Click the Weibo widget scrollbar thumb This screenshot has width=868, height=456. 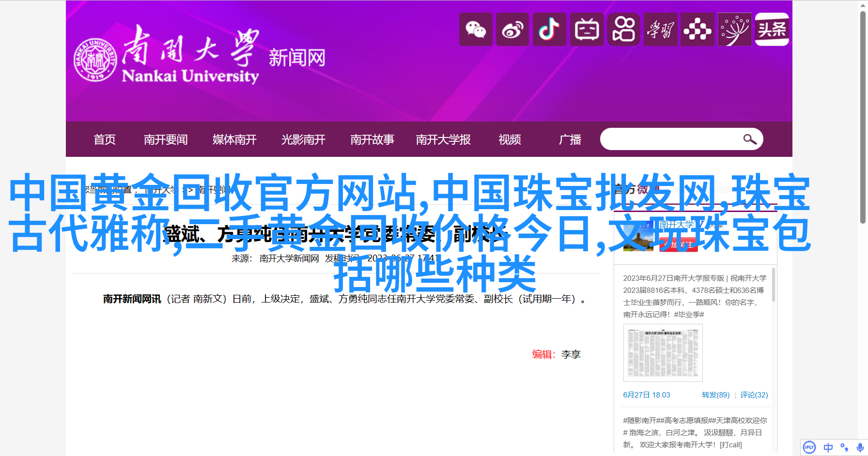pos(774,285)
